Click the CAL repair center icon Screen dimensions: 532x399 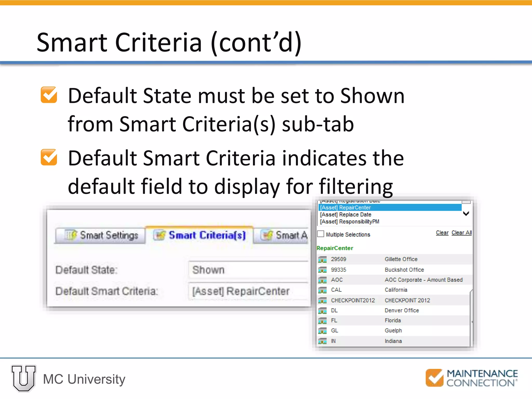(322, 290)
